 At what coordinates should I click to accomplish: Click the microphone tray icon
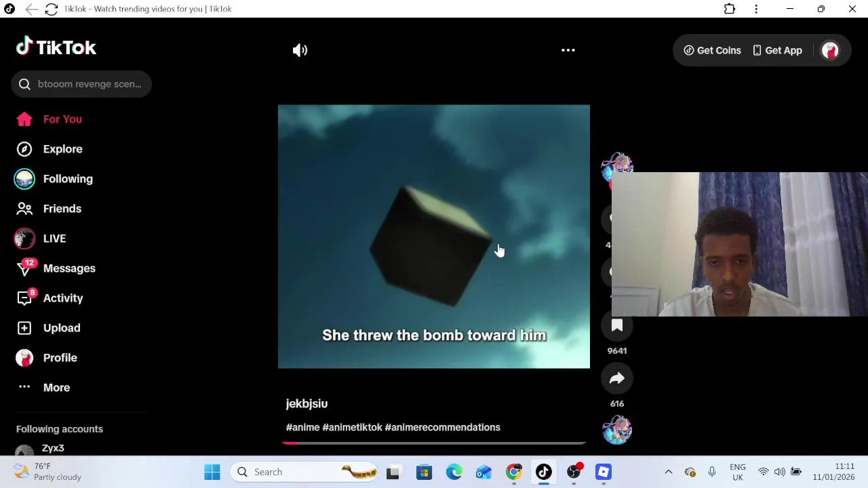click(x=711, y=472)
